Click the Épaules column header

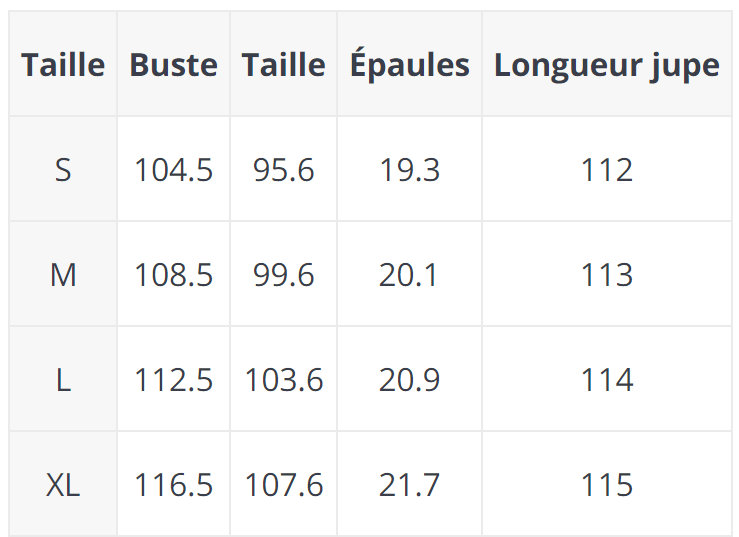(409, 65)
